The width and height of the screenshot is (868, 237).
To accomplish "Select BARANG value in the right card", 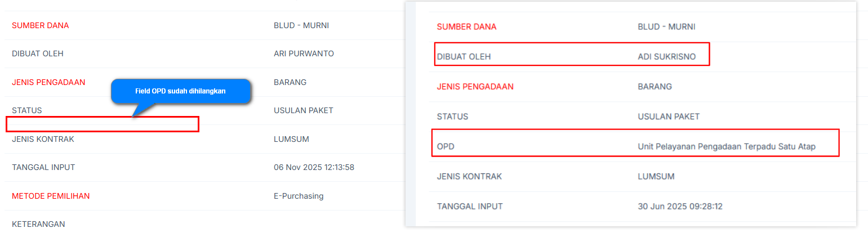I will click(655, 87).
